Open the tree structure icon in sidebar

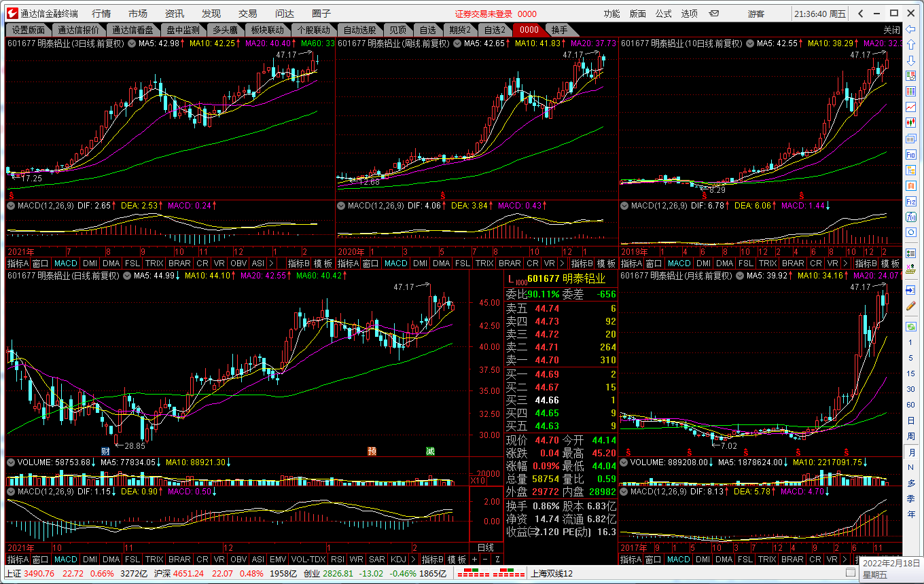pyautogui.click(x=911, y=170)
